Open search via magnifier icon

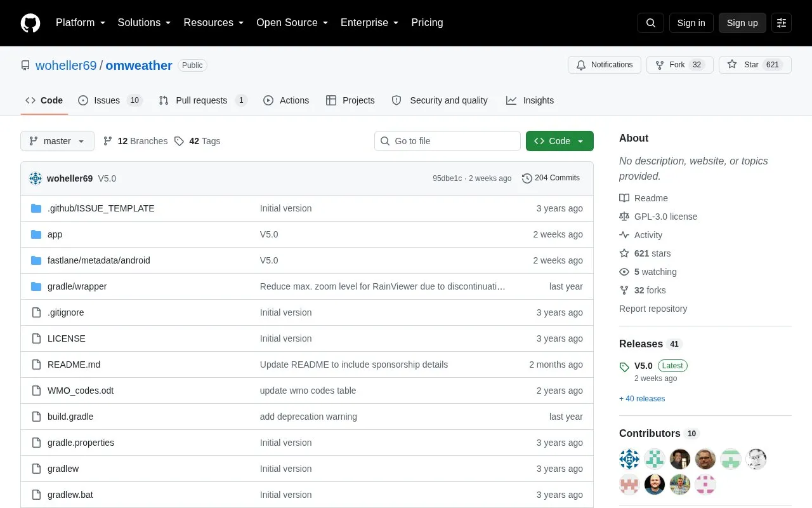pos(651,23)
